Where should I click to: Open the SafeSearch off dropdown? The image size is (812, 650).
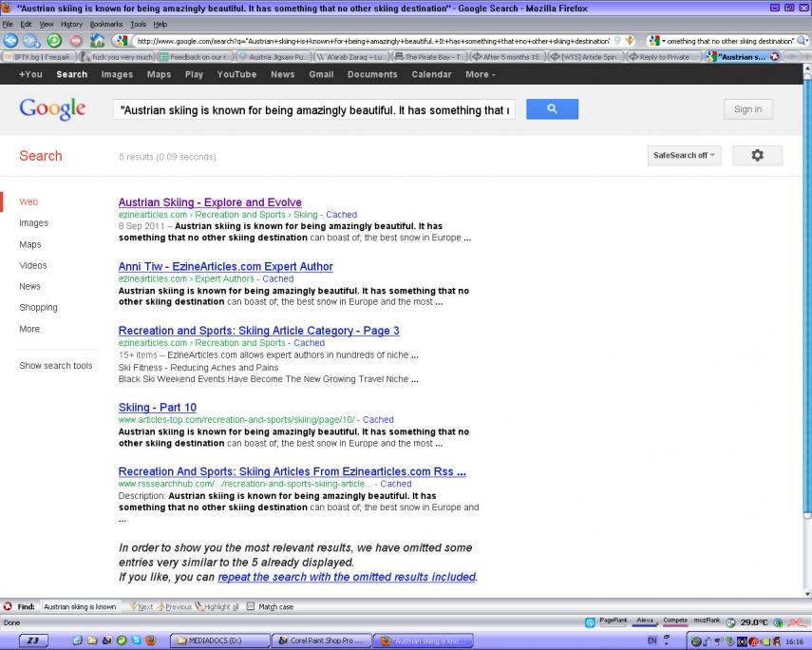684,155
